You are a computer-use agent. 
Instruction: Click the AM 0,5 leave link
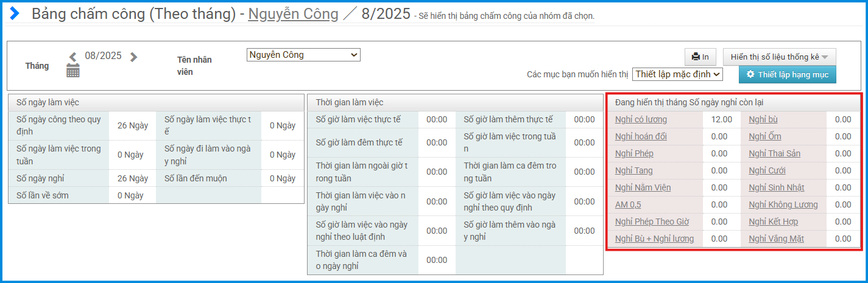(x=628, y=204)
